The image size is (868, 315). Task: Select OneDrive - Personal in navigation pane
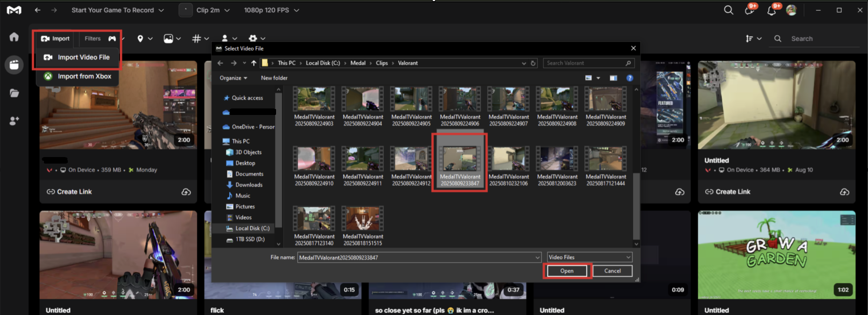pos(248,127)
